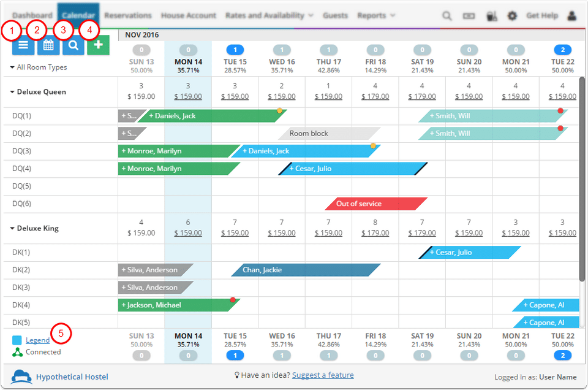Click Deluxe King $159.00 rate for TUE 15
This screenshot has width=588, height=390.
pyautogui.click(x=235, y=233)
